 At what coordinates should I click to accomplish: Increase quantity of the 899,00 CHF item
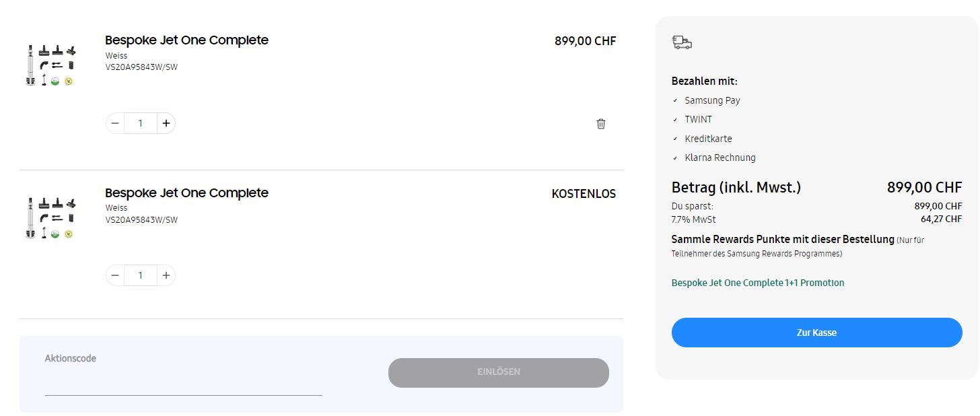click(x=166, y=123)
